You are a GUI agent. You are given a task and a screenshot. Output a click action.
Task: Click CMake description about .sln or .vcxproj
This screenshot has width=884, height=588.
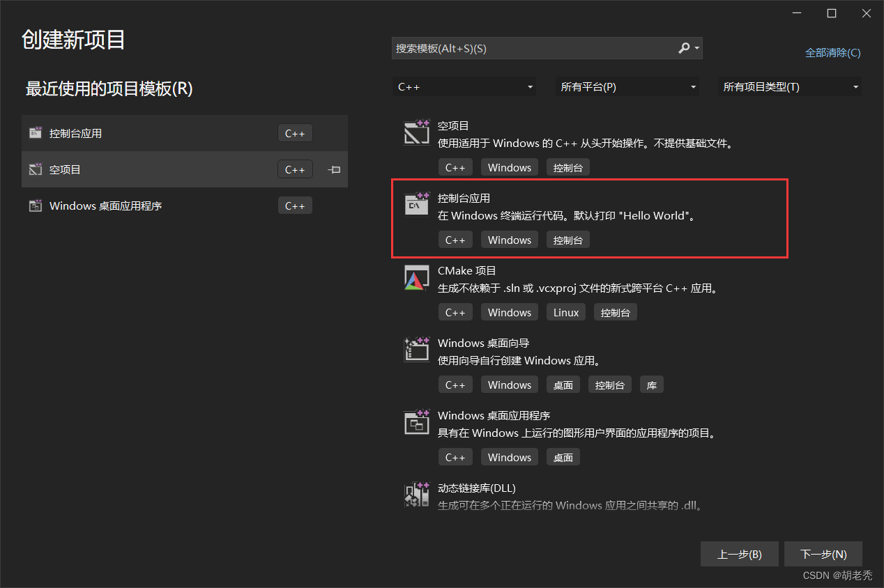tap(580, 288)
